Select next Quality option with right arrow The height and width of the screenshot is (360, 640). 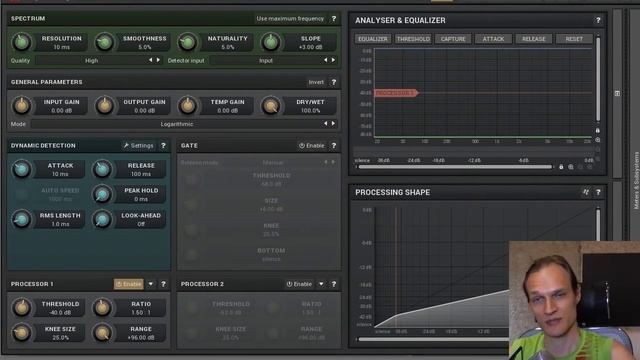coord(158,60)
